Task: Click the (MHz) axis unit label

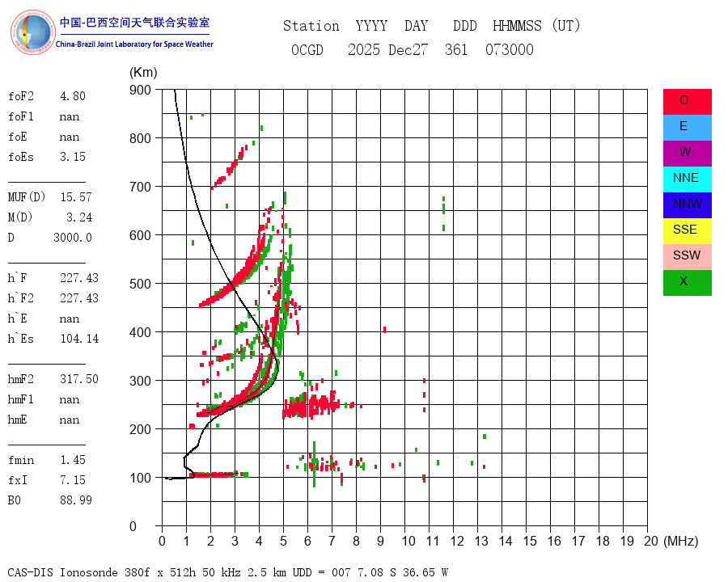Action: pos(681,541)
